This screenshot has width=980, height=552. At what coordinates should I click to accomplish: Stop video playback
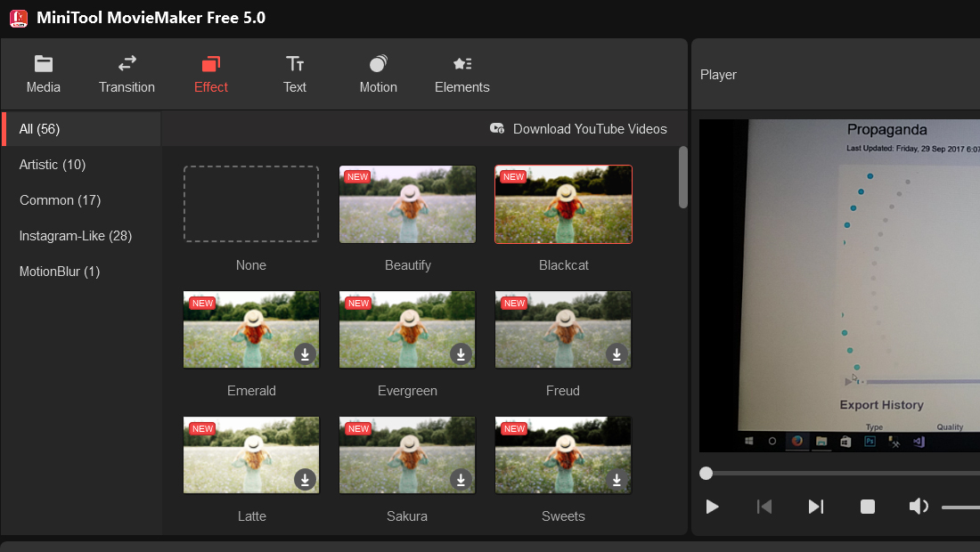point(868,507)
